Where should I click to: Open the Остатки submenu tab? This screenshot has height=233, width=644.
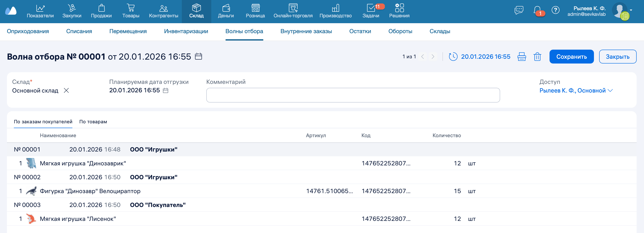pos(360,31)
